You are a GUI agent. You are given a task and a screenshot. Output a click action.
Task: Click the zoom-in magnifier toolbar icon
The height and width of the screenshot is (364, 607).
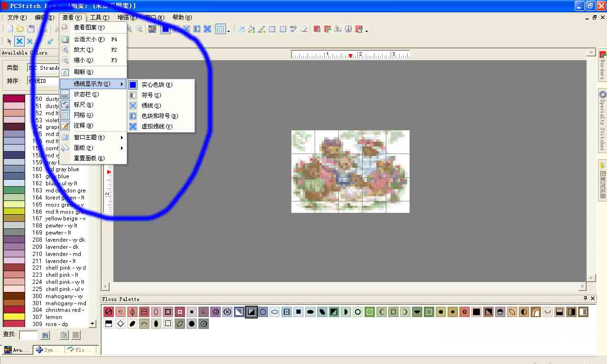point(130,29)
